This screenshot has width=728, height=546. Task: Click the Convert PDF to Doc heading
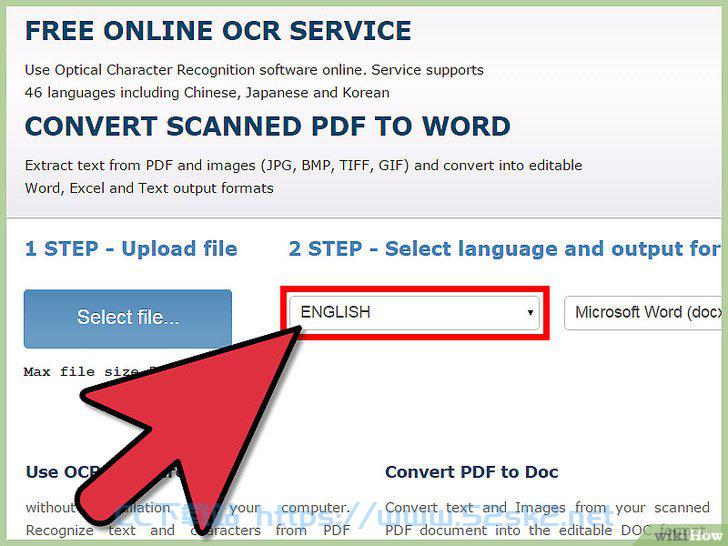472,472
